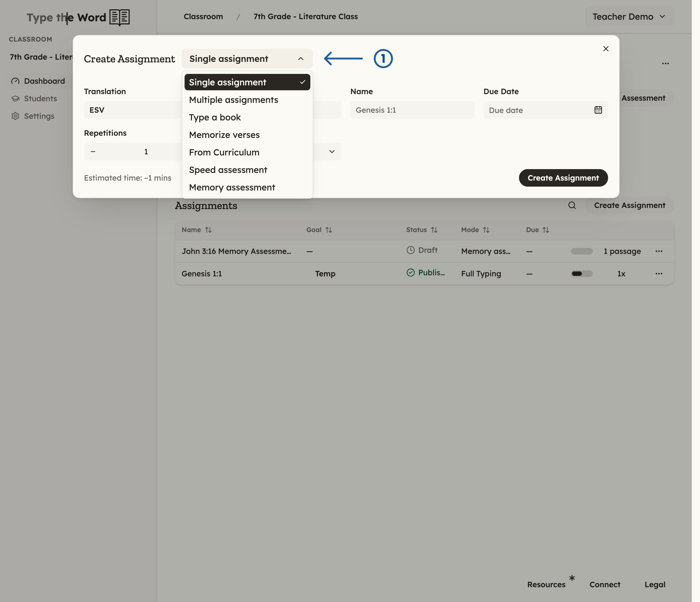Open Genesis 1:1 assignment row name

tap(202, 273)
